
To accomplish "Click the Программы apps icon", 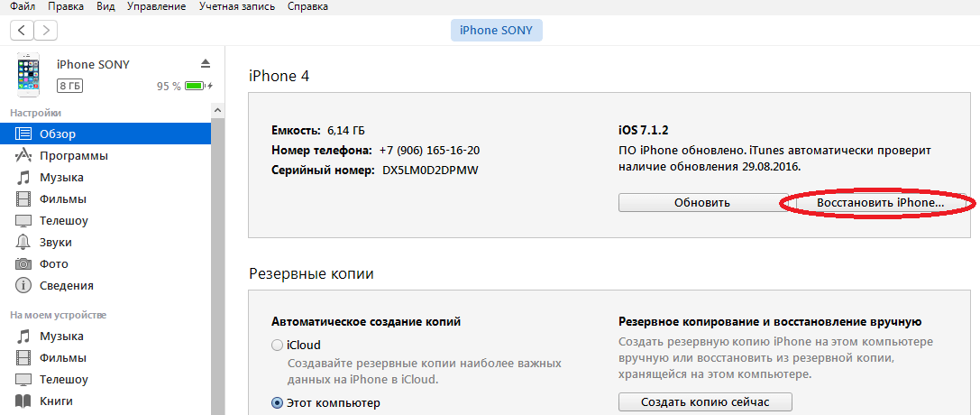I will [23, 156].
